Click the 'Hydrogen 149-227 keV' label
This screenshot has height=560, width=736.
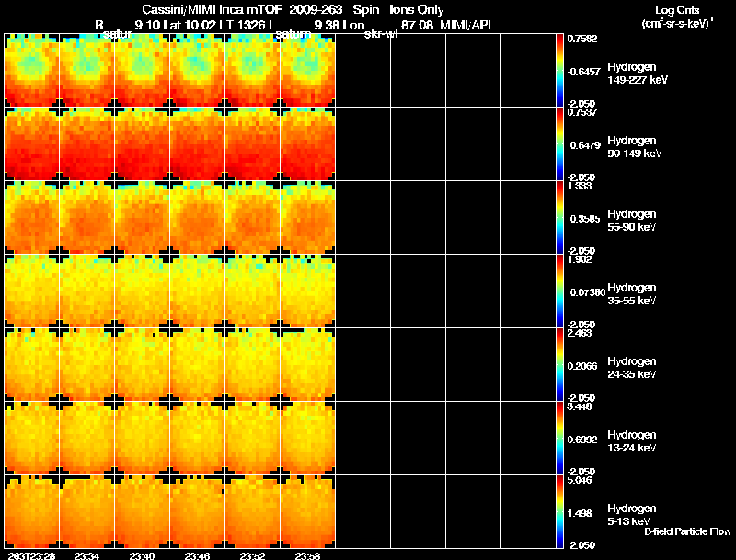[638, 74]
